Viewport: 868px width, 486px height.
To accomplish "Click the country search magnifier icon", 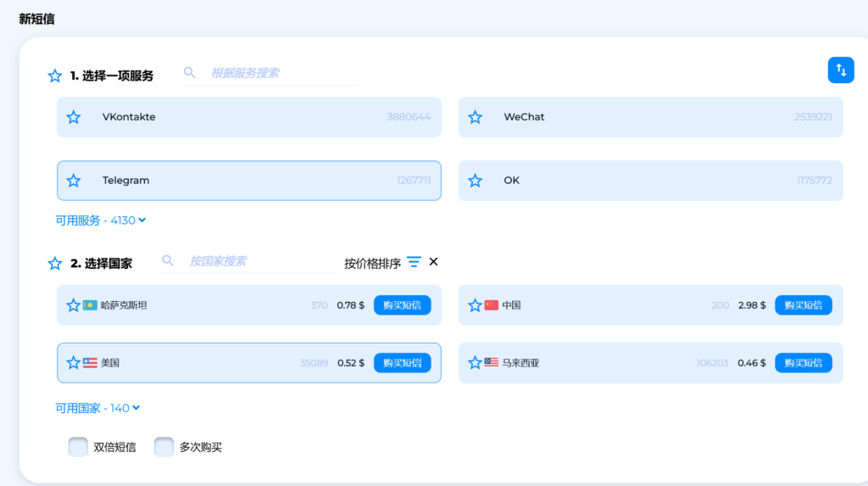I will [168, 260].
